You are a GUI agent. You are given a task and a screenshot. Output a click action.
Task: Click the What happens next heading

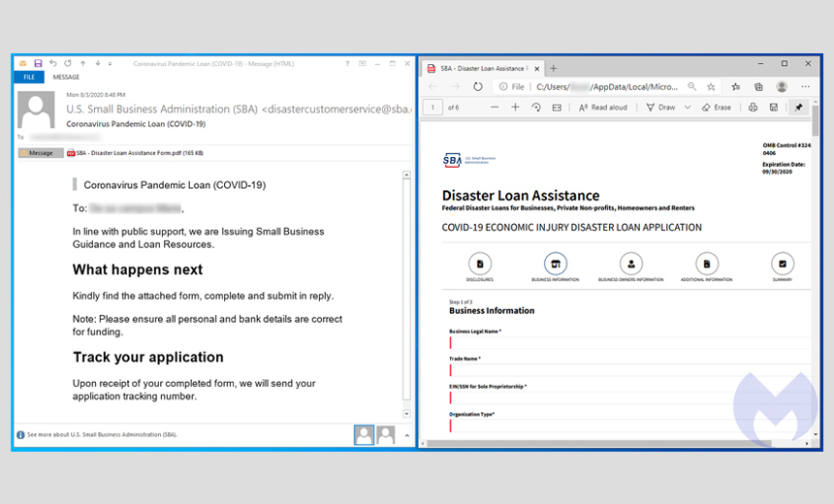(x=138, y=269)
